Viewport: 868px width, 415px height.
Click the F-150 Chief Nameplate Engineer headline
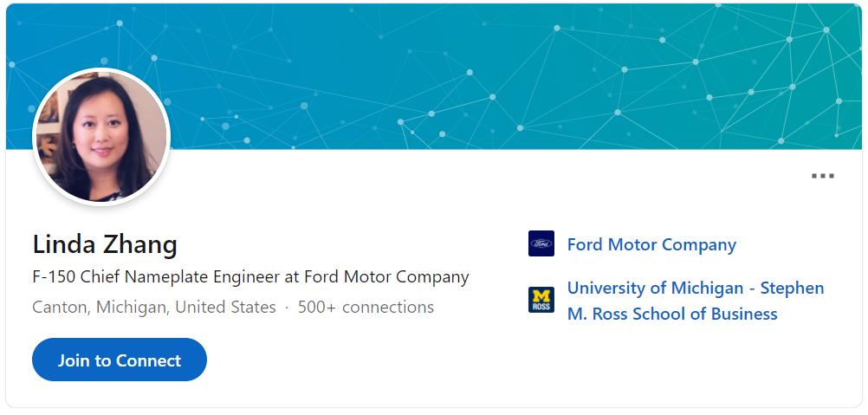pos(250,276)
